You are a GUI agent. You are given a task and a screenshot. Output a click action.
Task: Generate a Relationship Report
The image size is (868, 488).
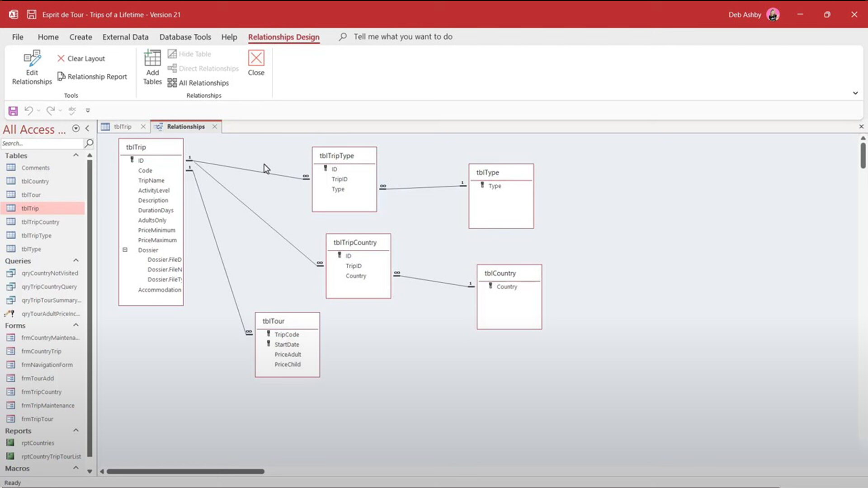click(x=92, y=76)
